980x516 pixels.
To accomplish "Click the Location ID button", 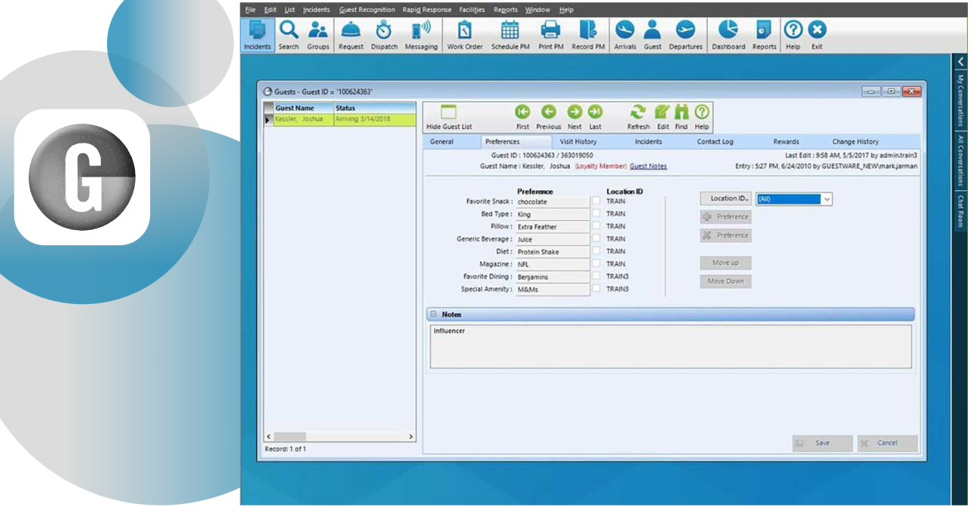I will (726, 198).
